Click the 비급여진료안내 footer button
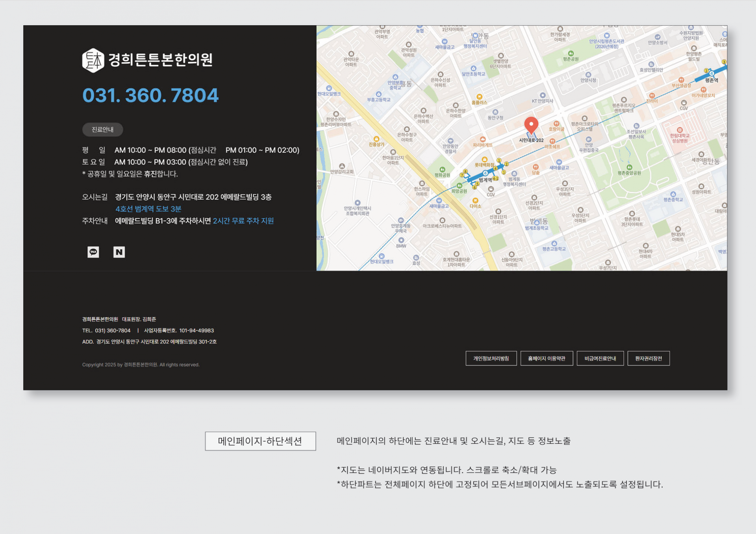The height and width of the screenshot is (534, 756). click(600, 358)
